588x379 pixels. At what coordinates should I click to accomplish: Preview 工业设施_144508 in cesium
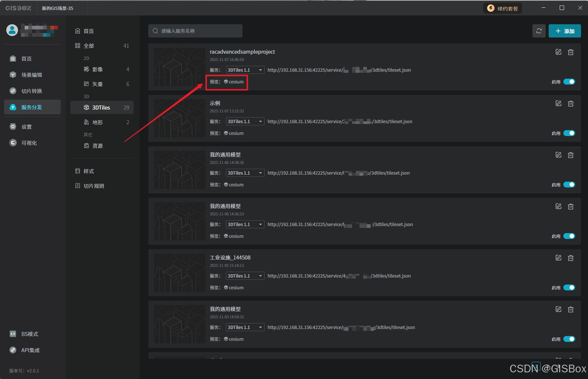coord(234,287)
